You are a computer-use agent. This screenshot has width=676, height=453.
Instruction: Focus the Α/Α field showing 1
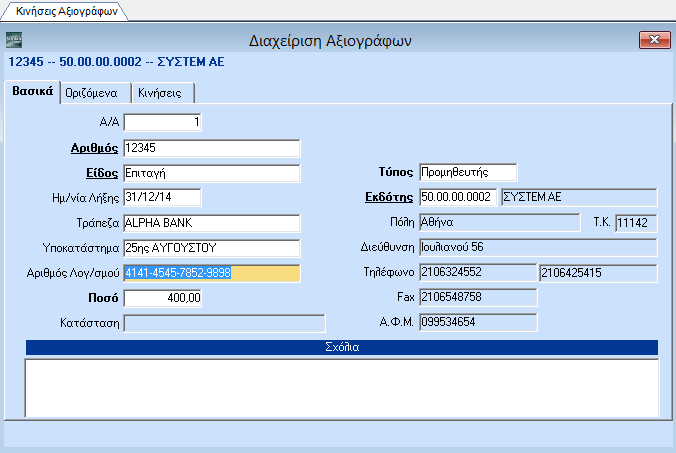[x=162, y=122]
